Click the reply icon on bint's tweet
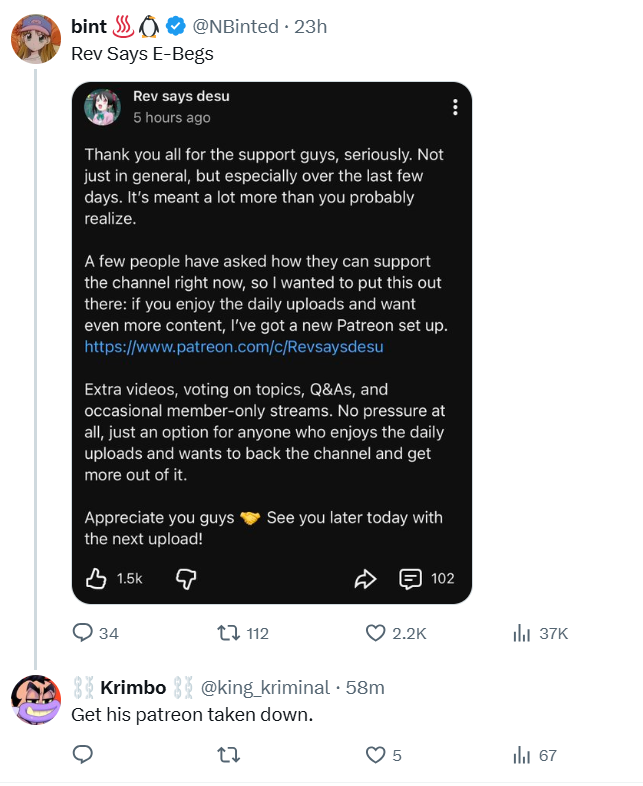Image resolution: width=643 pixels, height=786 pixels. [x=83, y=633]
